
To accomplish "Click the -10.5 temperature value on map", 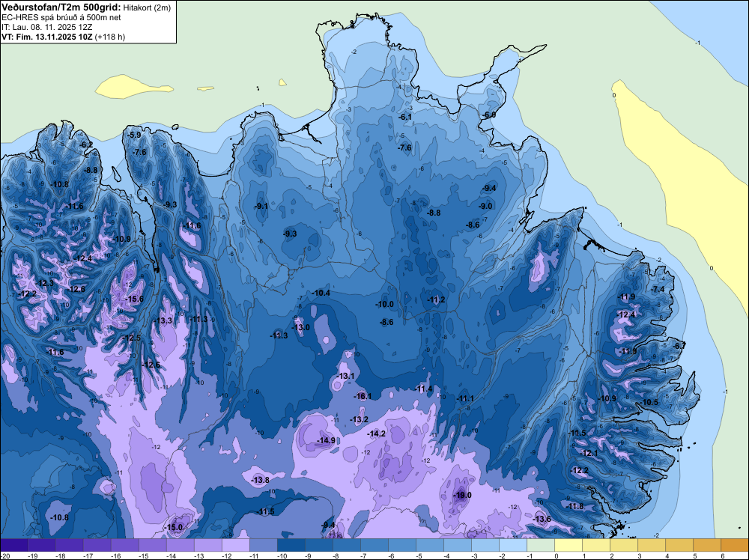I will 649,402.
